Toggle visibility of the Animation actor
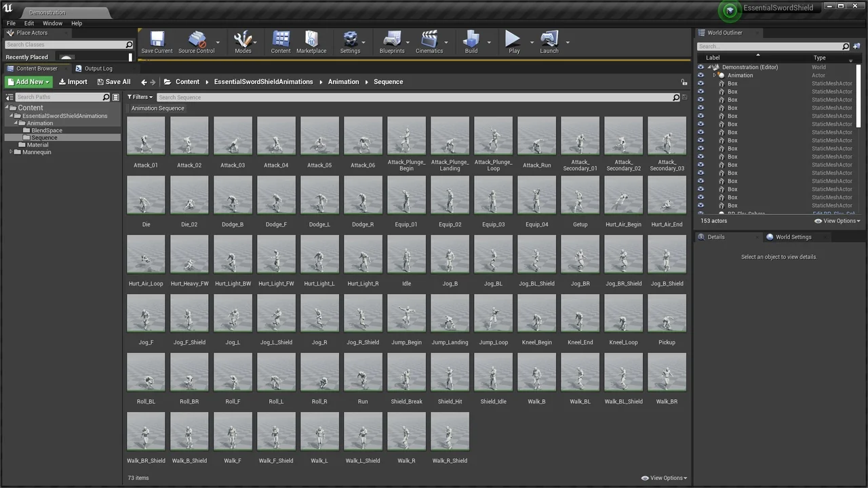The height and width of the screenshot is (488, 868). point(701,75)
